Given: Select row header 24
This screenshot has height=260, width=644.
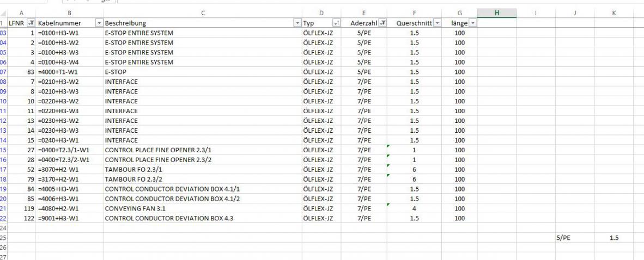Looking at the screenshot, I should pos(4,228).
